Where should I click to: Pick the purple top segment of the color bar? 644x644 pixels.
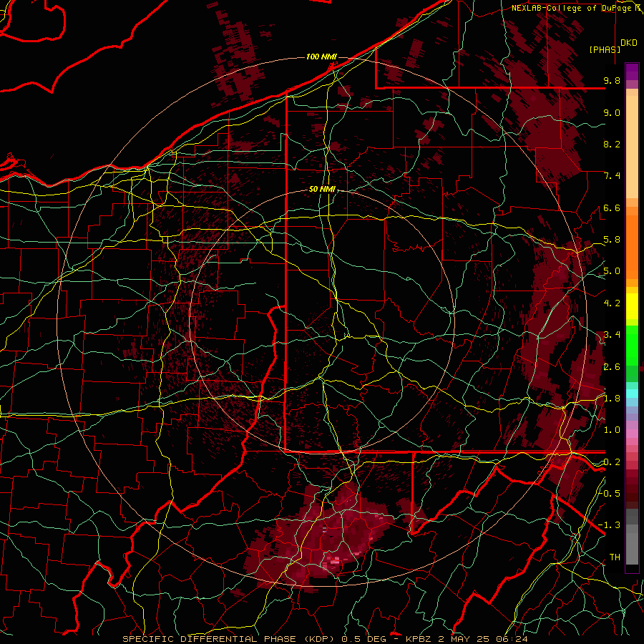pyautogui.click(x=632, y=72)
